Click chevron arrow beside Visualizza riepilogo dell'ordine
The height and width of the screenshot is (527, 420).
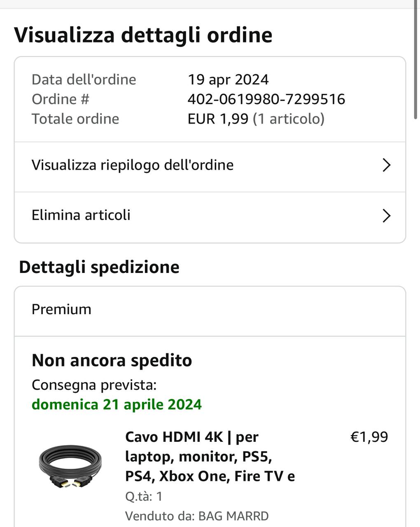pyautogui.click(x=386, y=165)
